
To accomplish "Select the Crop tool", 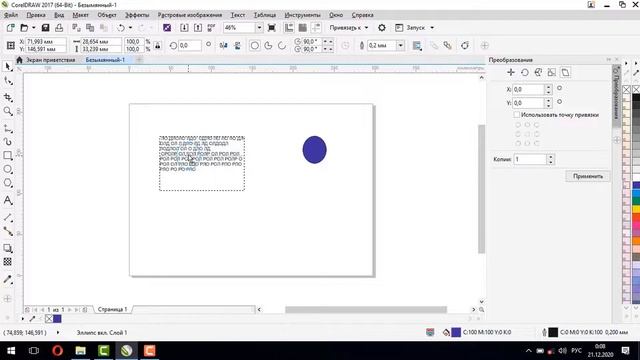I will point(8,97).
